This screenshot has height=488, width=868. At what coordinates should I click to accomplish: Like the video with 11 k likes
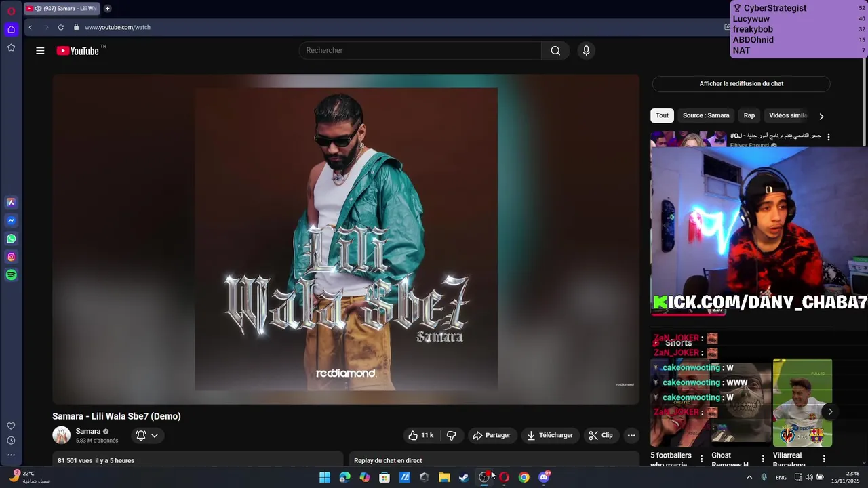pos(420,435)
